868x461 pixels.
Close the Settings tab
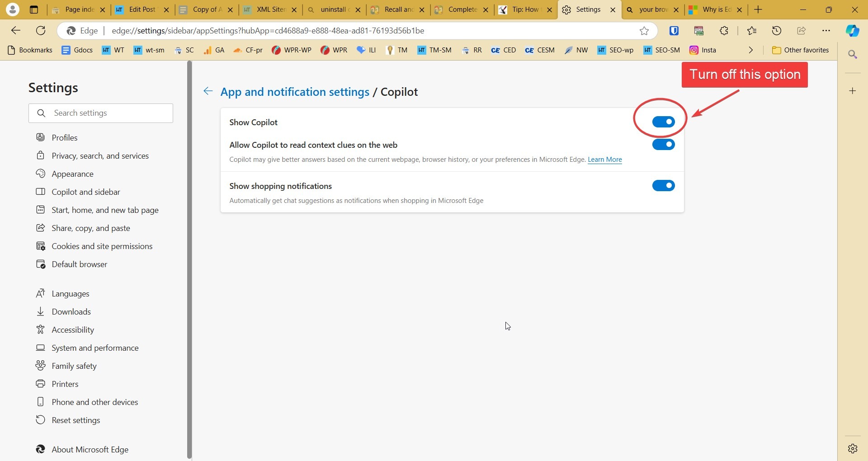point(613,9)
